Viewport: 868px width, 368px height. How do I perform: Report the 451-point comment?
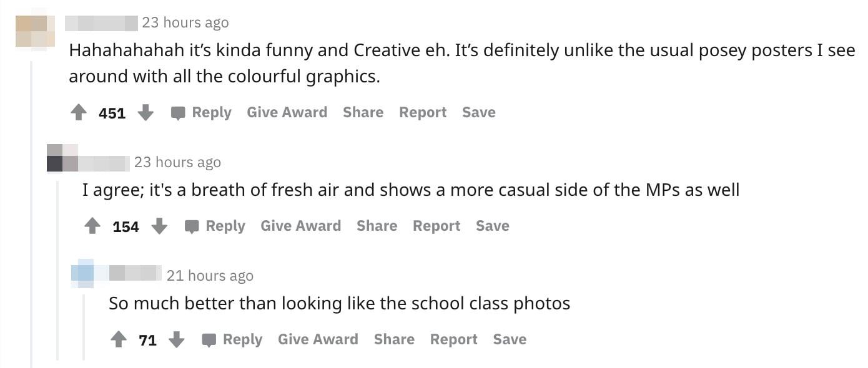click(423, 113)
